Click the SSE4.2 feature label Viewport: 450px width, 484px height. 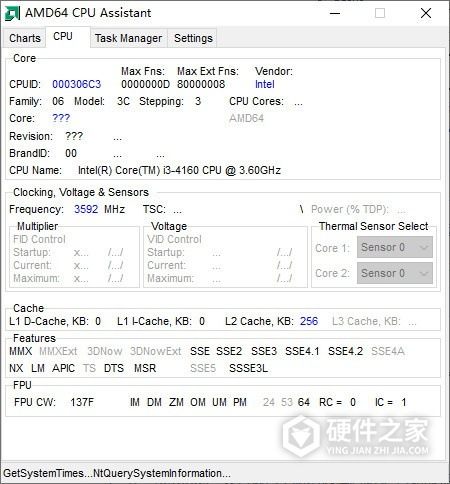pyautogui.click(x=345, y=351)
